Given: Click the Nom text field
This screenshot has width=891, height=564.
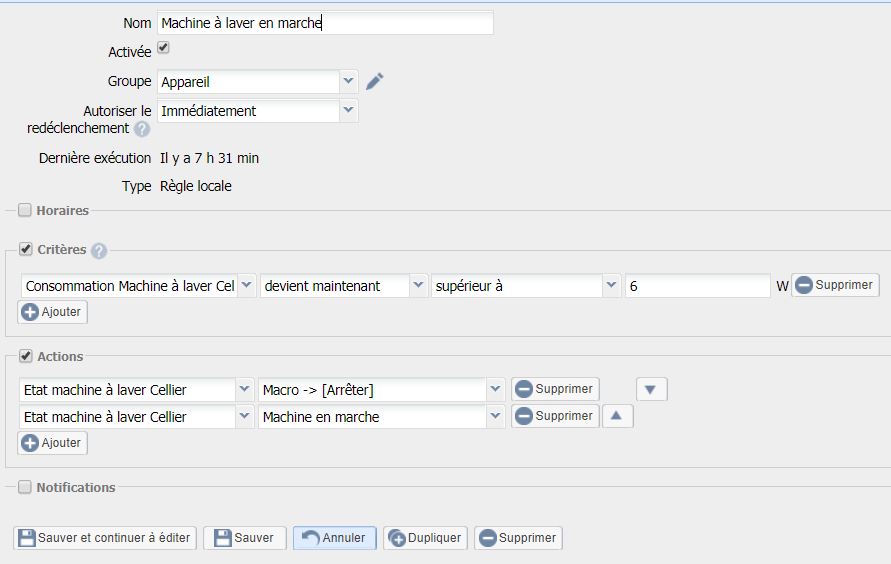Looking at the screenshot, I should coord(325,23).
